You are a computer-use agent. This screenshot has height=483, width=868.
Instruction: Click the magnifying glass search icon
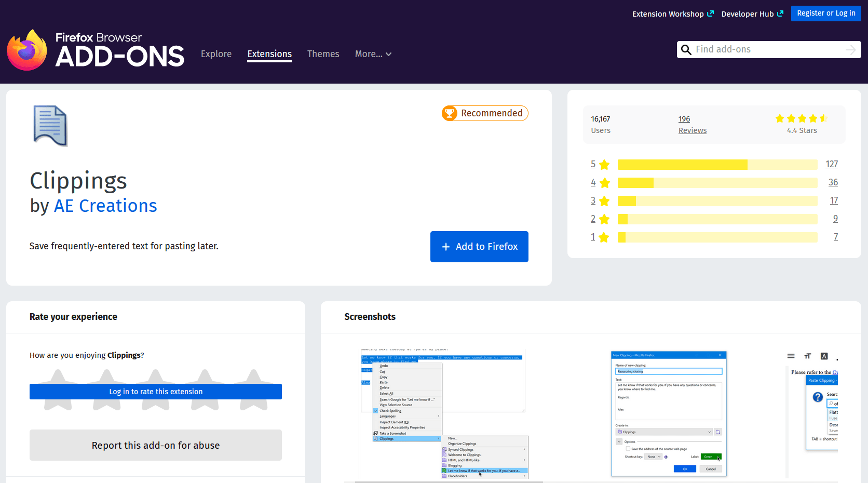686,50
